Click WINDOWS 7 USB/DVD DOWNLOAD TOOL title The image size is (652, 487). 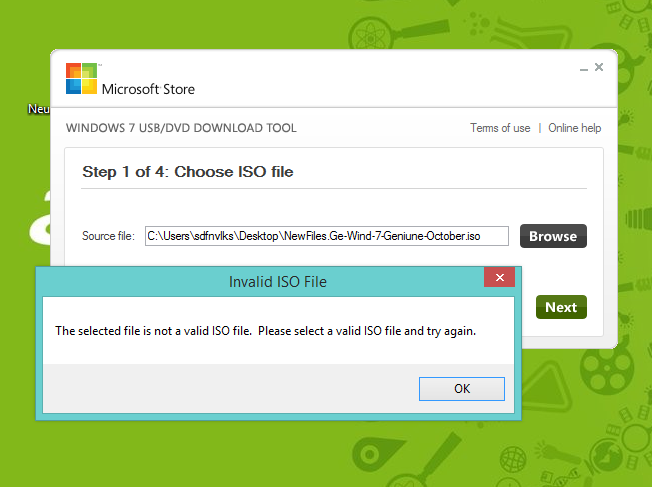[181, 128]
